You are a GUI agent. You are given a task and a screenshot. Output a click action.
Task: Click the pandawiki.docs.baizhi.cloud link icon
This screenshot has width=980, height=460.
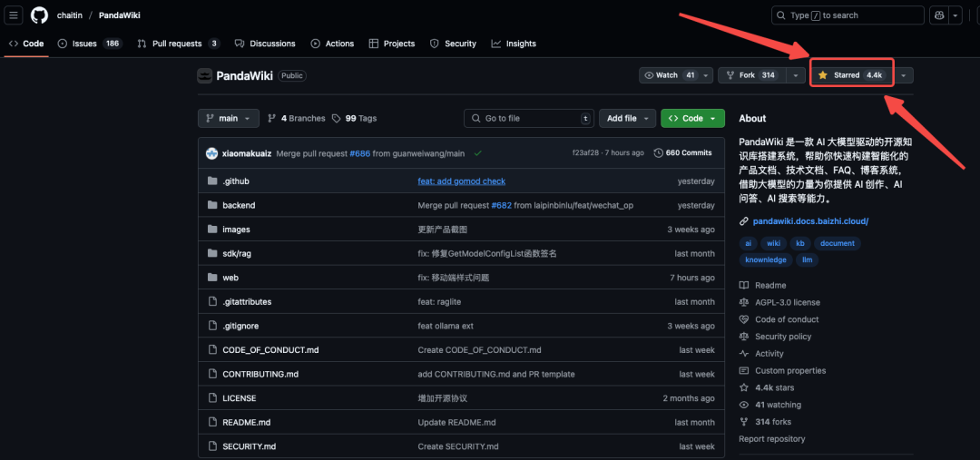point(744,220)
